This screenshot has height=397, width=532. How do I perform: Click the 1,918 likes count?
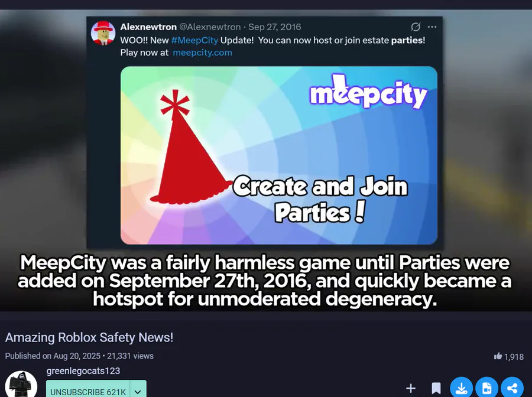(x=514, y=357)
